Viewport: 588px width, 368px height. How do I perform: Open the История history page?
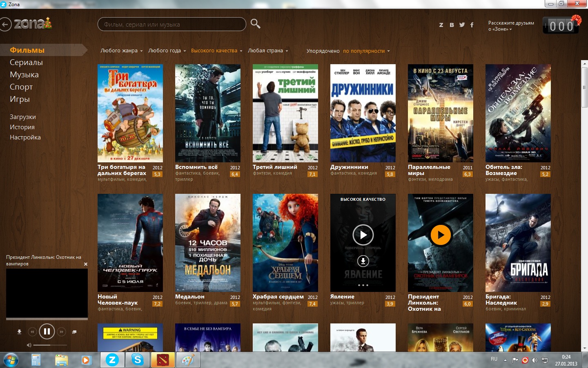pyautogui.click(x=22, y=127)
